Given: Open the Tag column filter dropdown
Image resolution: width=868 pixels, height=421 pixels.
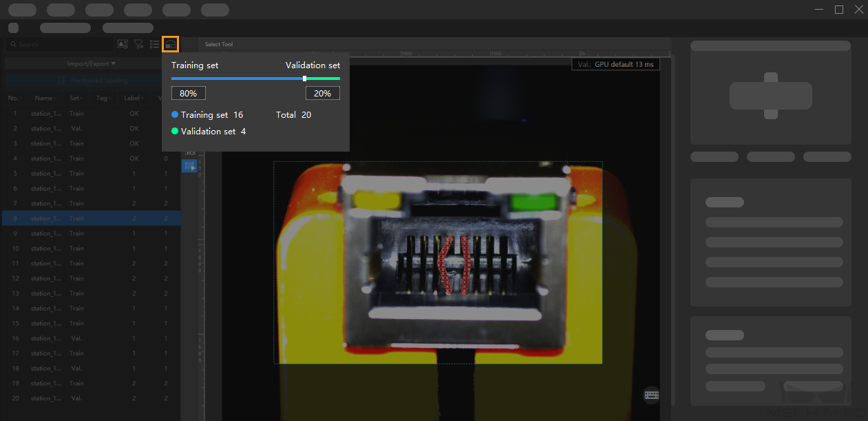Looking at the screenshot, I should [x=103, y=98].
